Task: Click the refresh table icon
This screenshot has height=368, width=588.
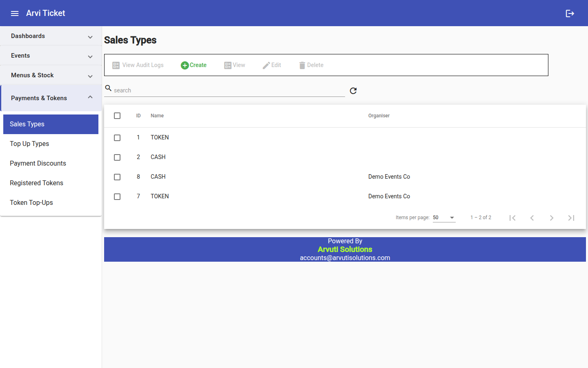Action: (353, 91)
